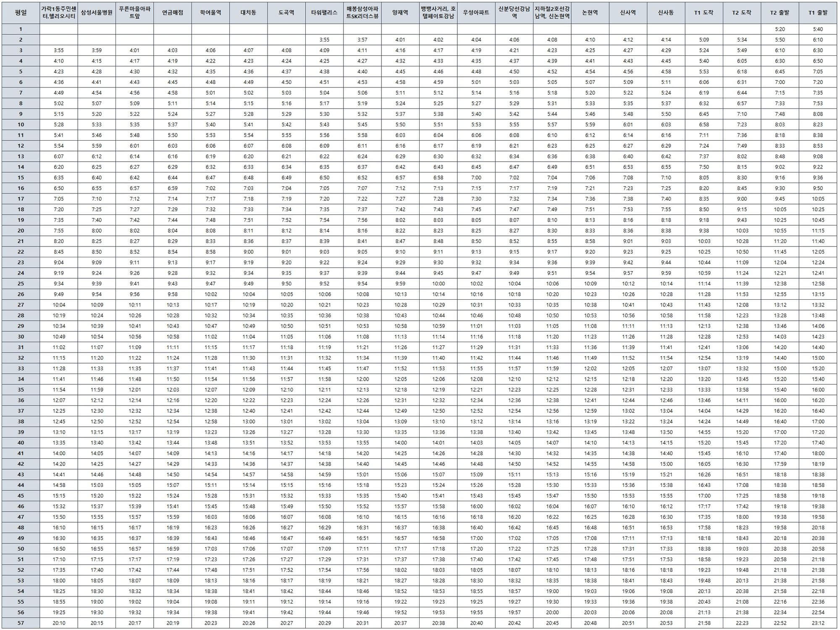Select the 타워팰리스 column header
This screenshot has height=630, width=840.
[324, 13]
